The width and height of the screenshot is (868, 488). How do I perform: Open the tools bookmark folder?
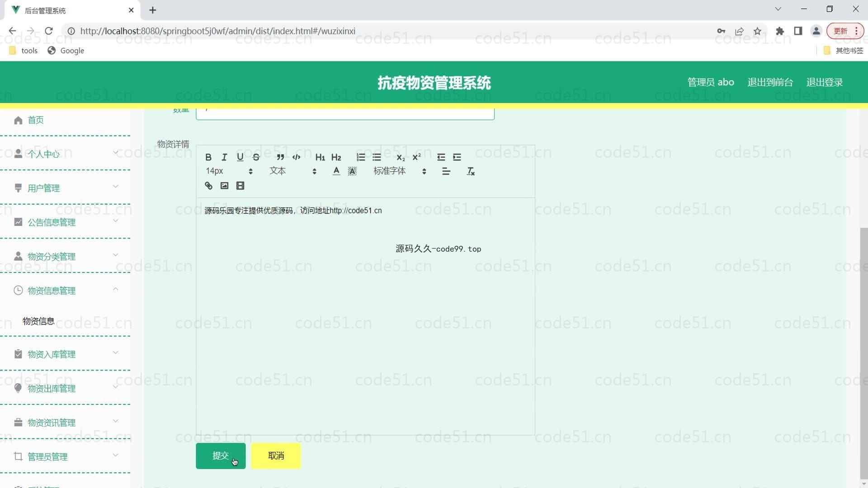(24, 51)
